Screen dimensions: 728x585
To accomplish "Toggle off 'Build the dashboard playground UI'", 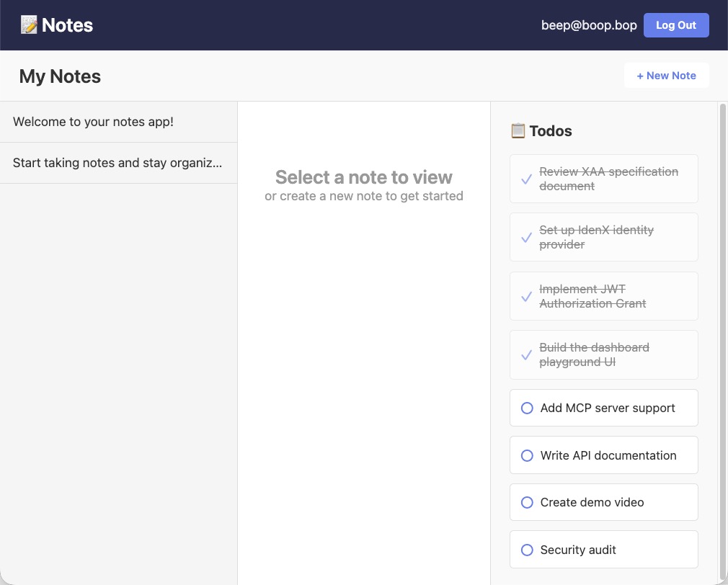I will pyautogui.click(x=526, y=354).
